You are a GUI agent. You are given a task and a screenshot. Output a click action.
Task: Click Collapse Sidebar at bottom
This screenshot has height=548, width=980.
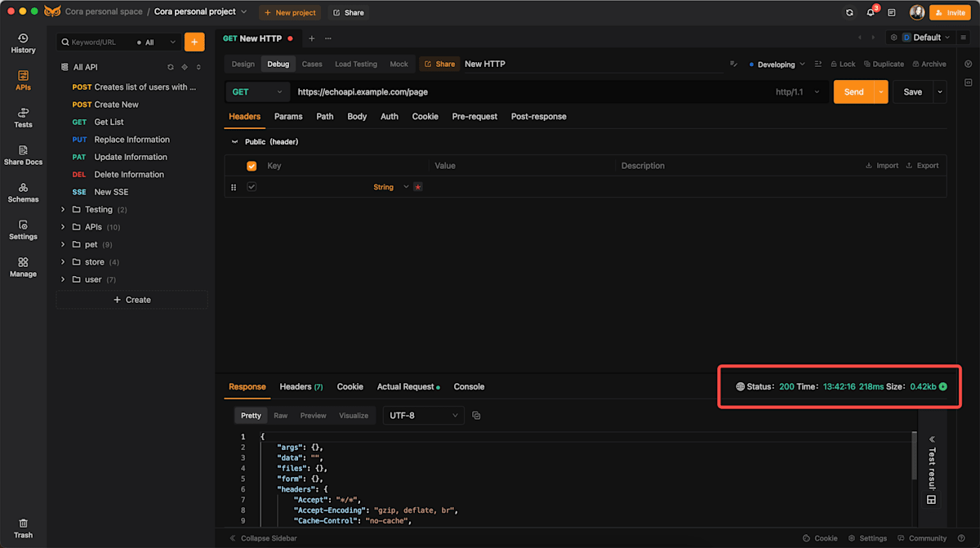(263, 538)
